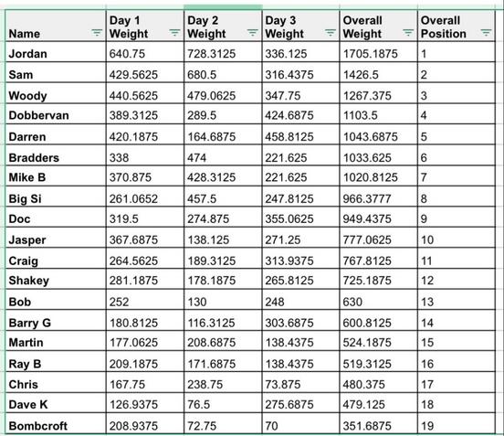Open the Overall Weight filter icon
504x436 pixels.
[408, 32]
